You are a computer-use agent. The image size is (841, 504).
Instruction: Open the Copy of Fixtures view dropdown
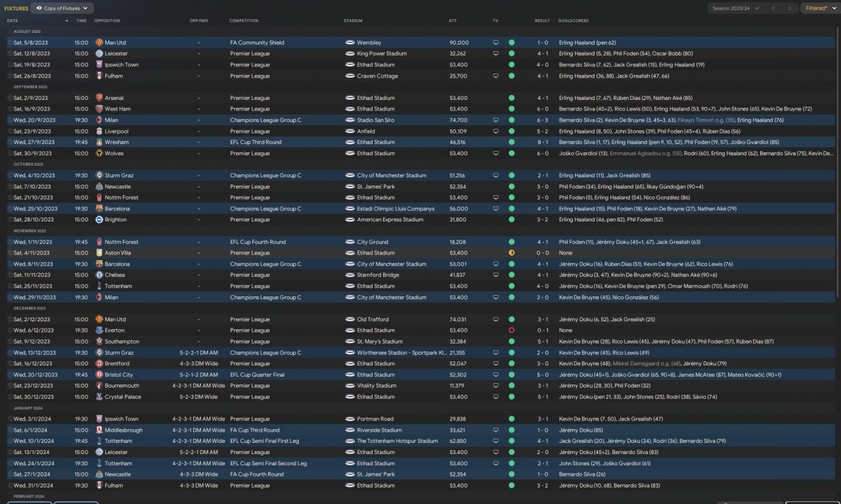[64, 9]
